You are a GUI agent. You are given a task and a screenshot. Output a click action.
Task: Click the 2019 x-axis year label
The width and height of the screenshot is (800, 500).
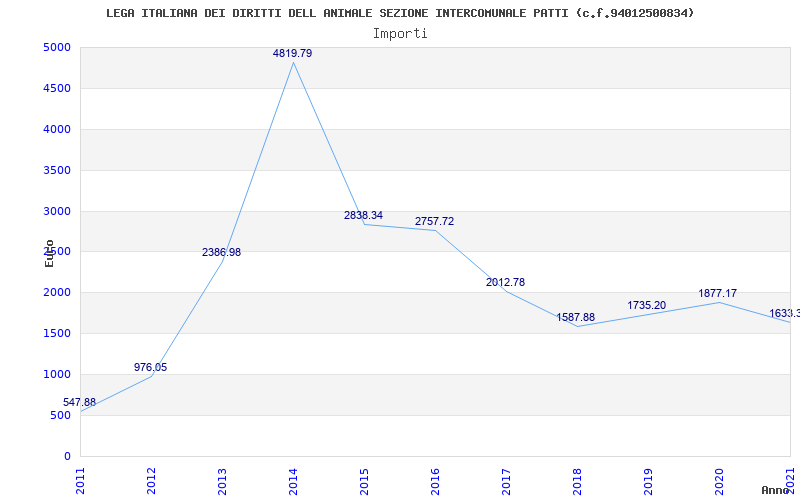tap(648, 482)
